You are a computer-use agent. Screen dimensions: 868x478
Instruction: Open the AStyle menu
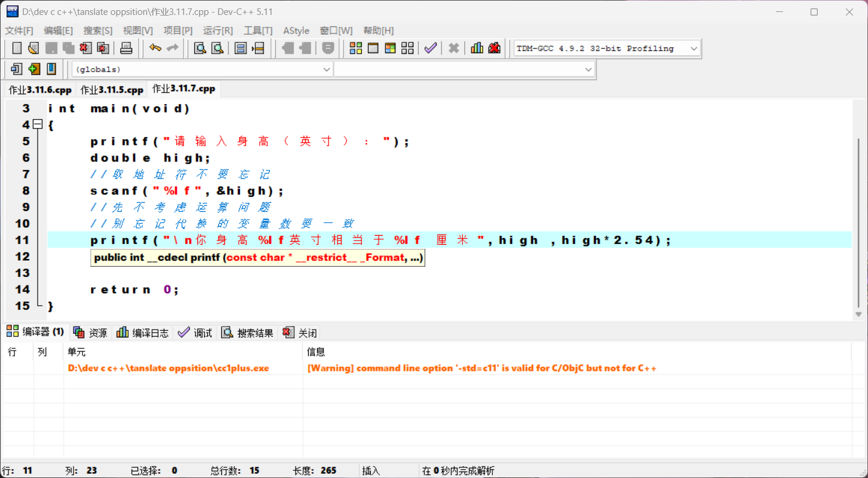tap(296, 31)
